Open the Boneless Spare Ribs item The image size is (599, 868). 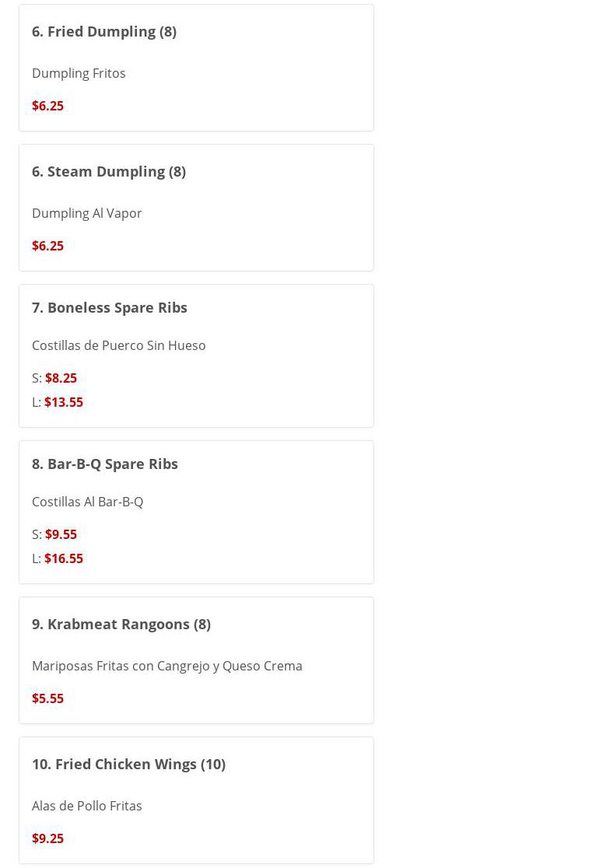pos(110,307)
